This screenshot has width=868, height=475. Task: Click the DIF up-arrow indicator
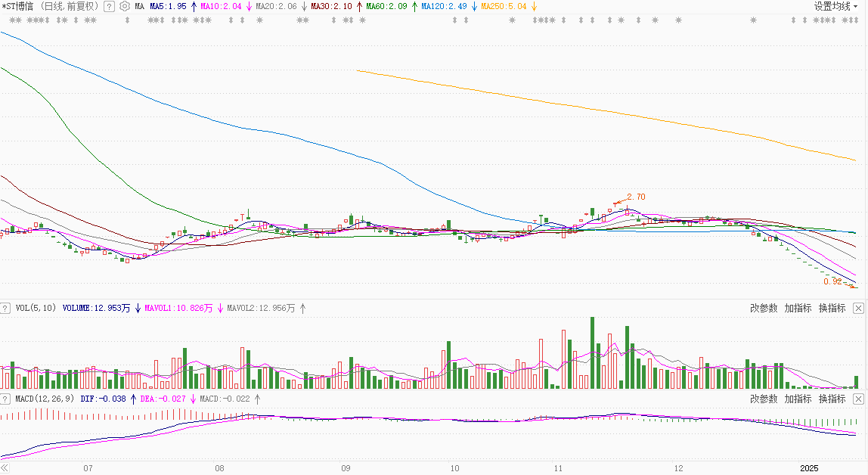(133, 399)
